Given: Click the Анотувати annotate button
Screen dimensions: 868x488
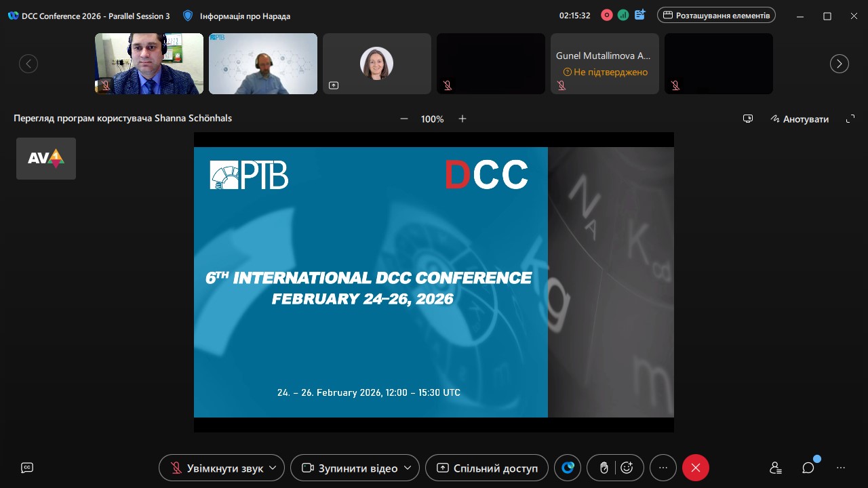Looking at the screenshot, I should click(800, 119).
